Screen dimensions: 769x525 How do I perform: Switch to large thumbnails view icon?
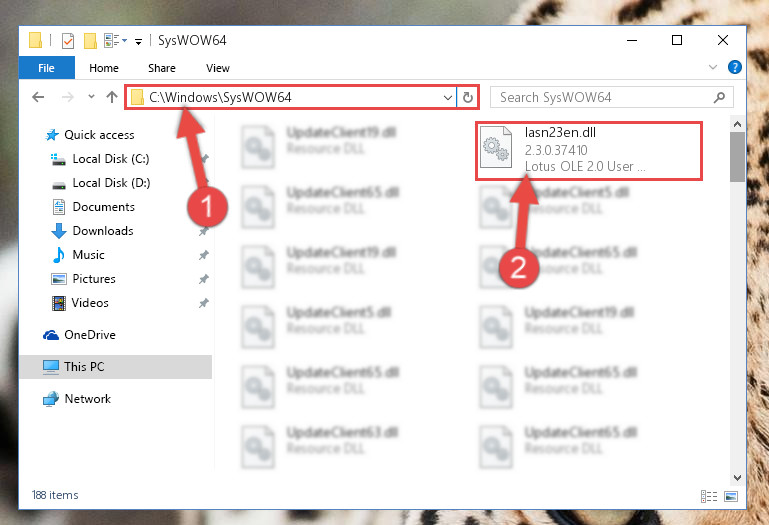pos(731,497)
